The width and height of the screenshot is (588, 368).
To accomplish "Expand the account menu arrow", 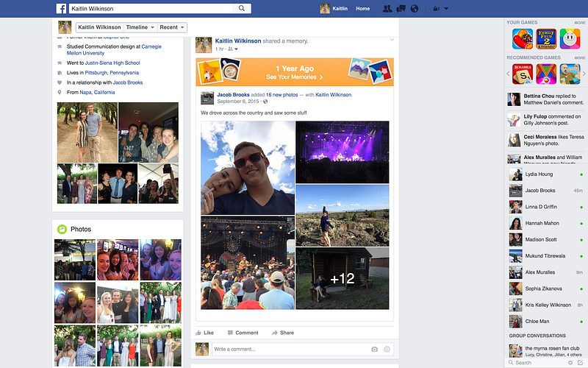I will coord(446,9).
